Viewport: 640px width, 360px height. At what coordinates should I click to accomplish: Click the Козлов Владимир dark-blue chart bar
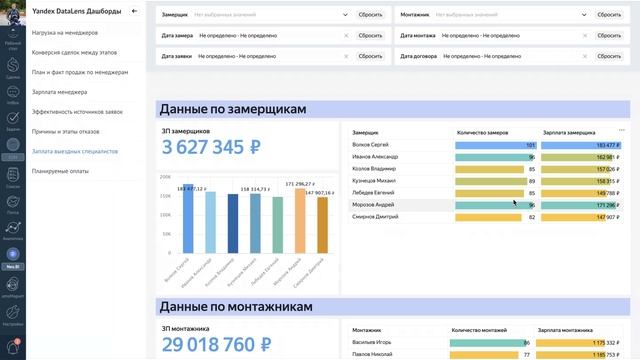[233, 224]
